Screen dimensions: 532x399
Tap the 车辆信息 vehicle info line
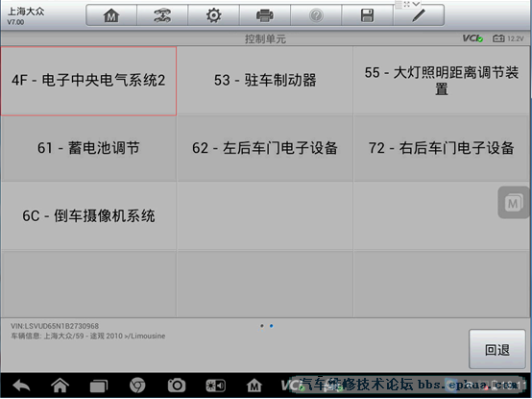[88, 337]
